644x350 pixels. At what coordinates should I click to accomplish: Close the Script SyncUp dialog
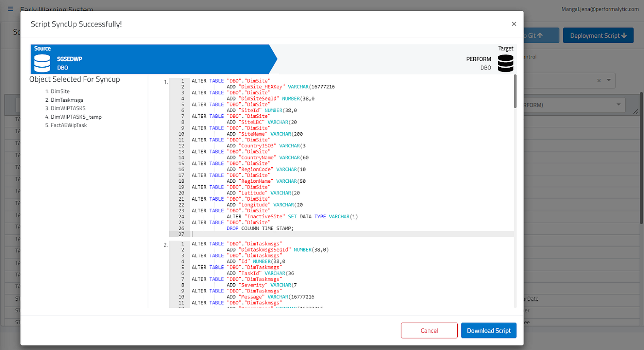point(514,23)
